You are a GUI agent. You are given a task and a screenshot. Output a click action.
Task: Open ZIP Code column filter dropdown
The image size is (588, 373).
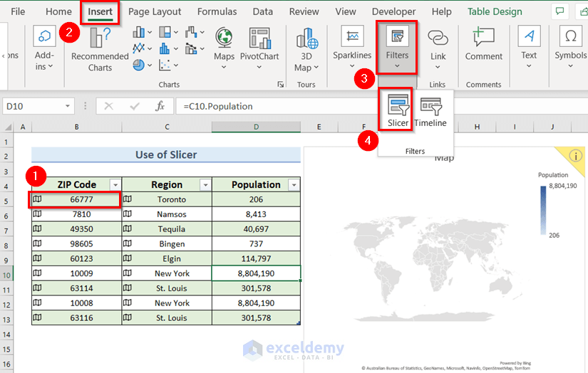coord(115,184)
